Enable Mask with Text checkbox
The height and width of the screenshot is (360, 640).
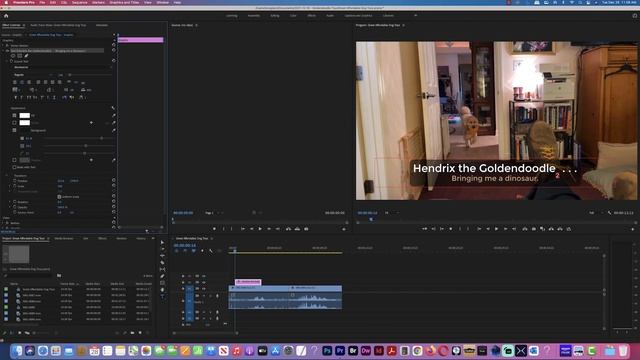coord(14,167)
